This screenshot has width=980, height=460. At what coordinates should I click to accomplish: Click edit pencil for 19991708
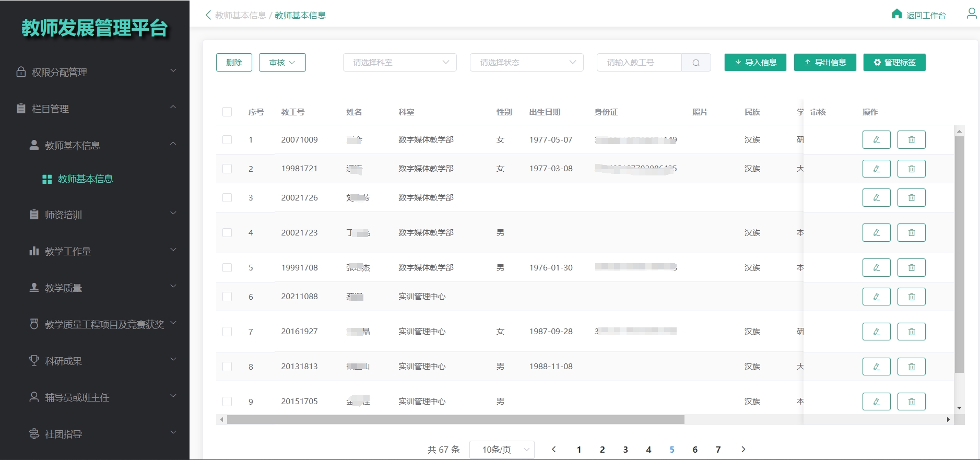876,268
